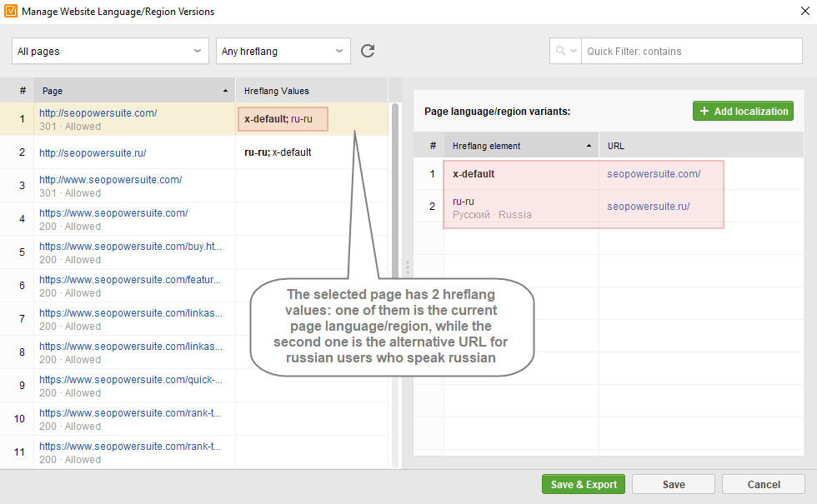Select the rank-t... page in row 11

tap(193, 452)
